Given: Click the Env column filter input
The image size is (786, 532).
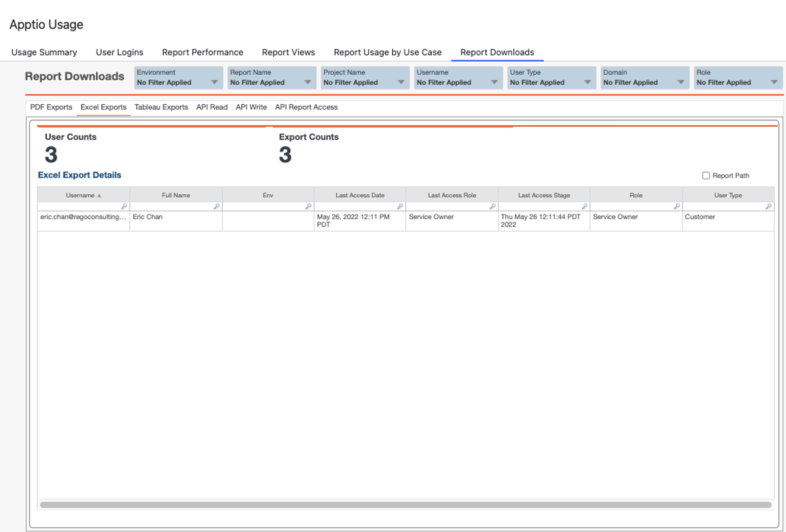Looking at the screenshot, I should coord(268,206).
